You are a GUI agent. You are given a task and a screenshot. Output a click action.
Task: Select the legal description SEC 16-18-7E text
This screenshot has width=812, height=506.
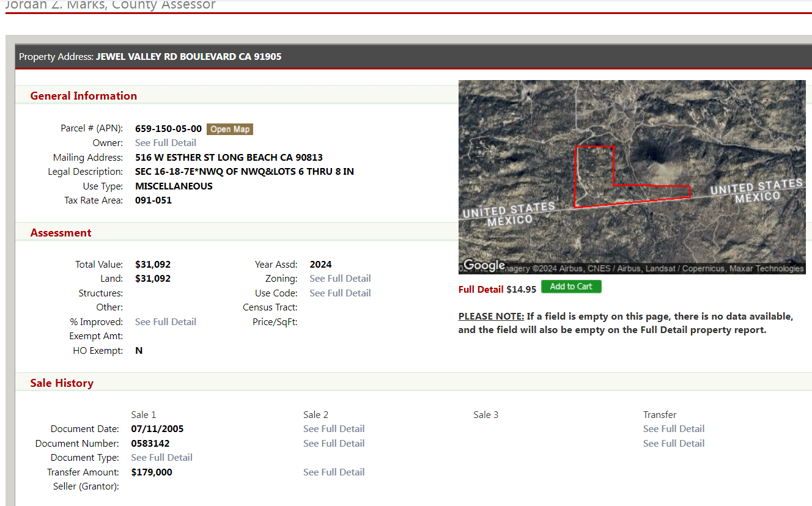[x=245, y=172]
